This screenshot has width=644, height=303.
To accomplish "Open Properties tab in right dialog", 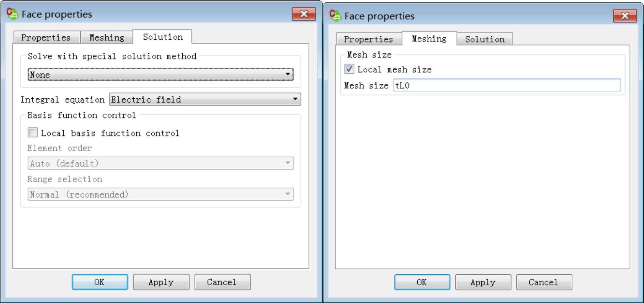I will pyautogui.click(x=369, y=39).
